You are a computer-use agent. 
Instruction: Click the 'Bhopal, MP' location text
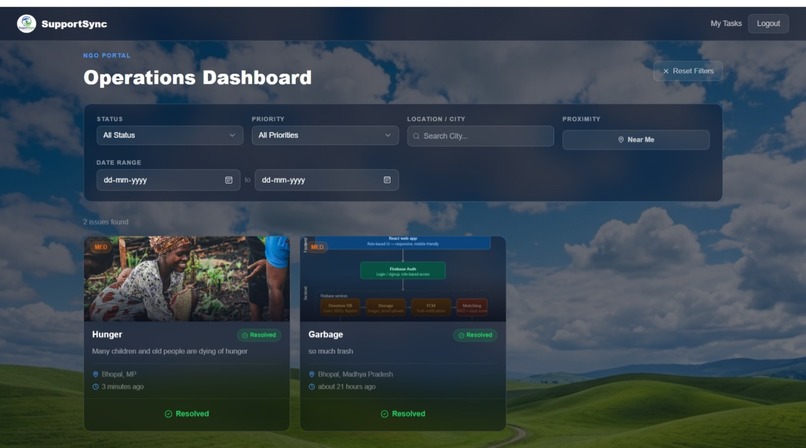[119, 374]
